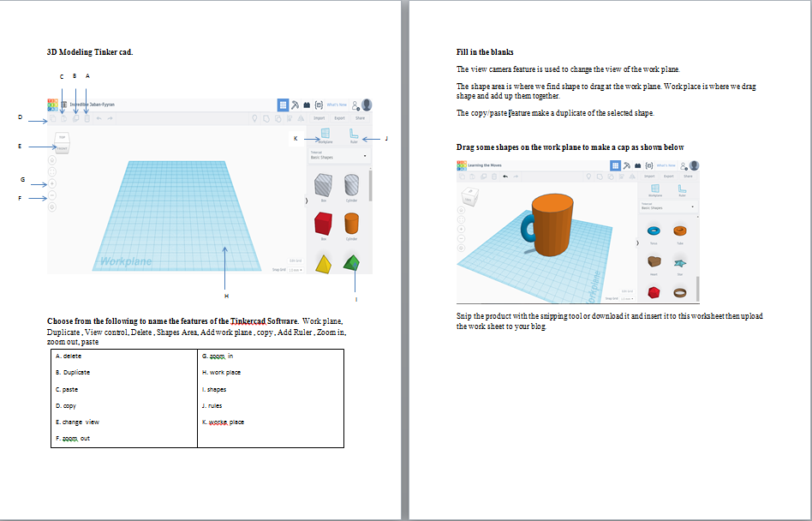812x521 pixels.
Task: Open the Basic Shapes dropdown in the Jaban-Fyyran screenshot
Action: 340,156
